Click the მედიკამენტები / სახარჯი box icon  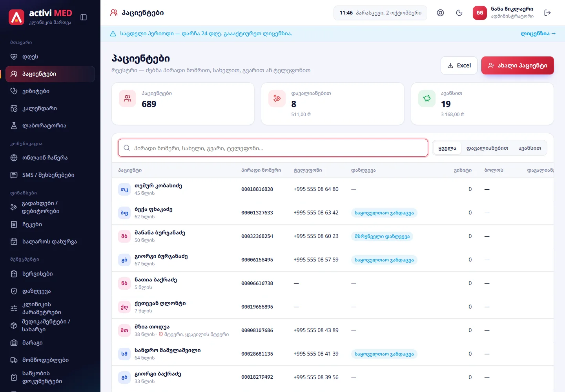[14, 326]
